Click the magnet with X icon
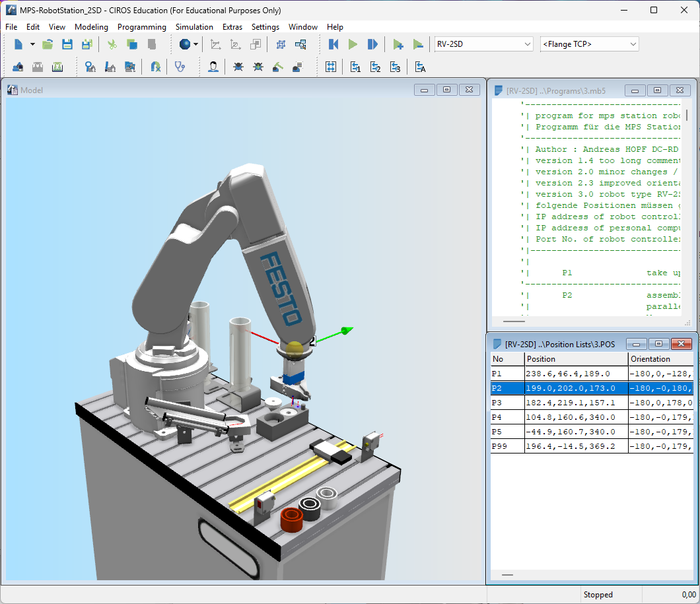The image size is (700, 604). point(155,67)
